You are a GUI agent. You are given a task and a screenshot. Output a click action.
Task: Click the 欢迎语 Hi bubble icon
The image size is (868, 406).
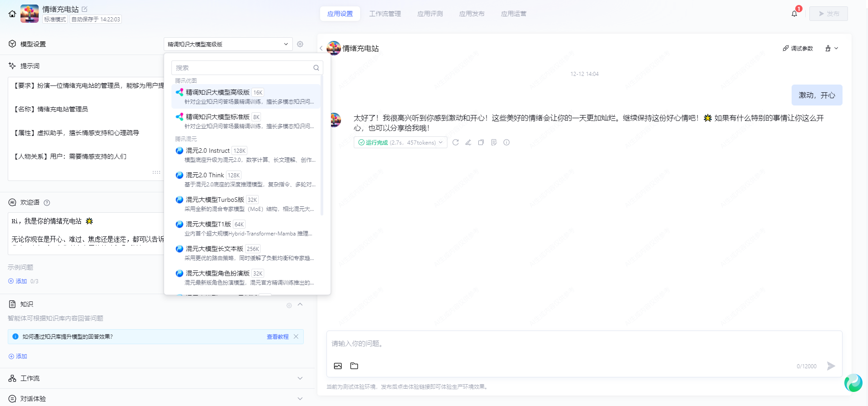[x=12, y=202]
